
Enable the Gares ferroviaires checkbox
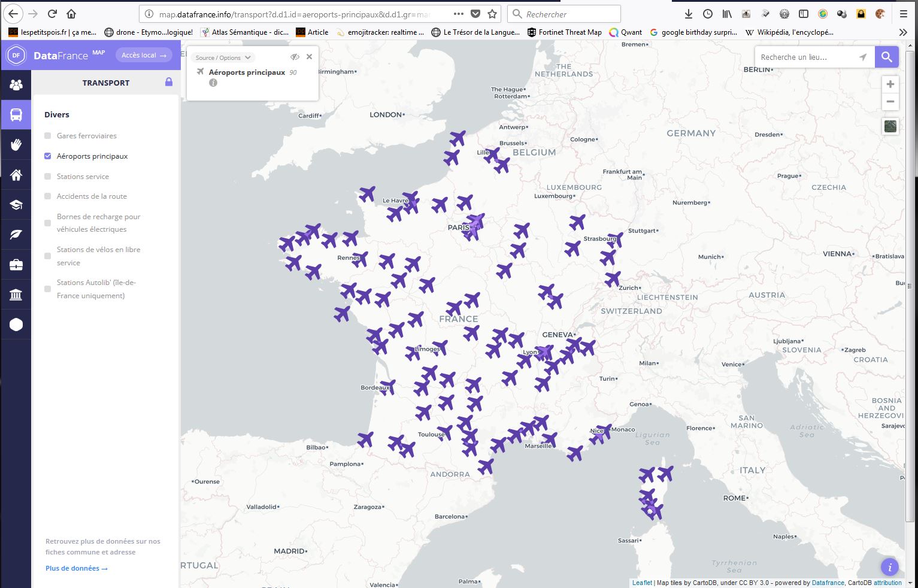pos(48,136)
